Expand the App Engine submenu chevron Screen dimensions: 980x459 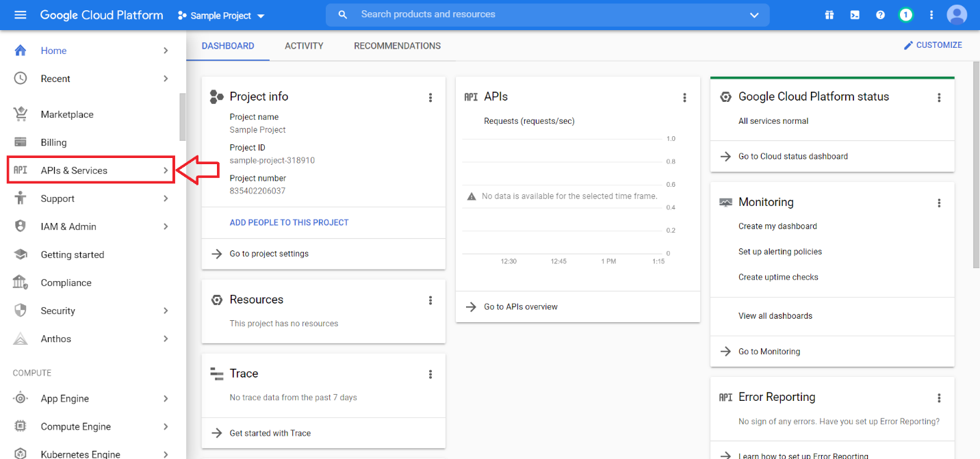(166, 398)
